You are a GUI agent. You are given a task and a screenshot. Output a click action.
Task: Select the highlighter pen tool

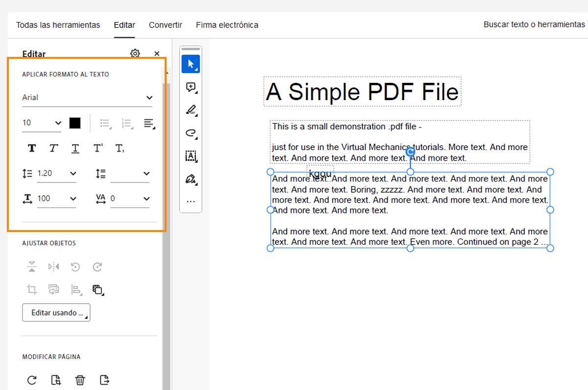pos(191,110)
